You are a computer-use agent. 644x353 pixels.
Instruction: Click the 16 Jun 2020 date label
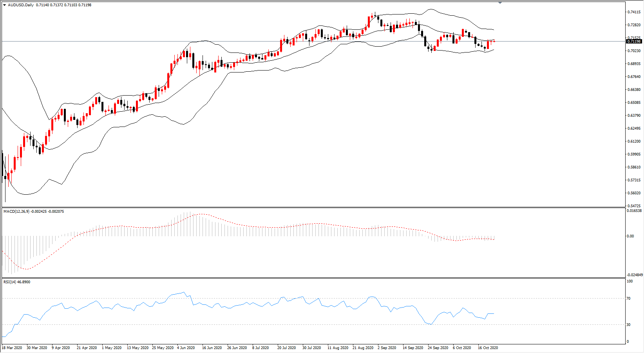pos(212,348)
